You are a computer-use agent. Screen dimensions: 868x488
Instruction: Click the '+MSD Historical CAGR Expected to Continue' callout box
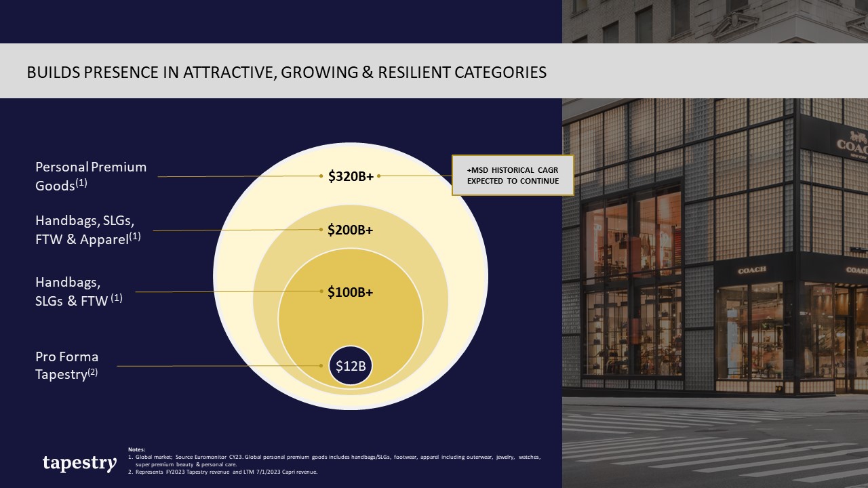point(513,176)
